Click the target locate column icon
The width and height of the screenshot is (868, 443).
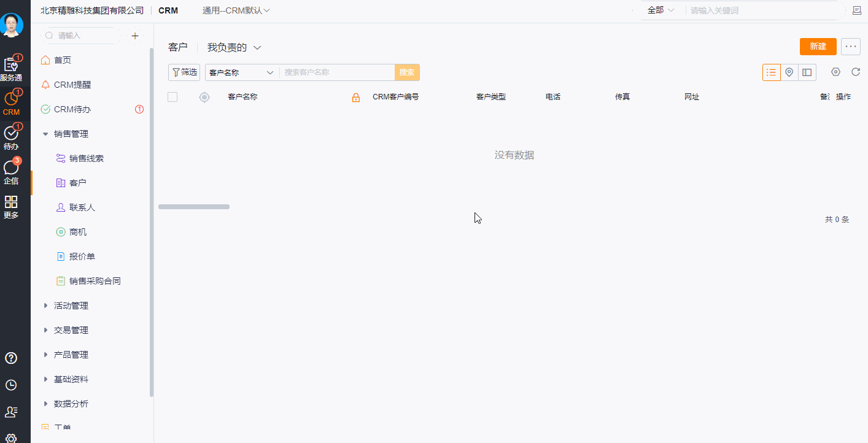coord(204,97)
